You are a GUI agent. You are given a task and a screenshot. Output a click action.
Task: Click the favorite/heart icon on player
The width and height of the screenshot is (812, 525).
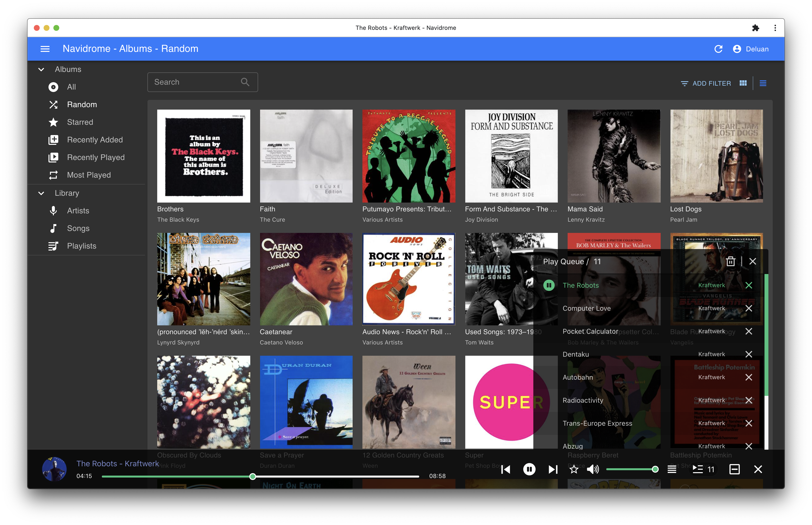[573, 470]
